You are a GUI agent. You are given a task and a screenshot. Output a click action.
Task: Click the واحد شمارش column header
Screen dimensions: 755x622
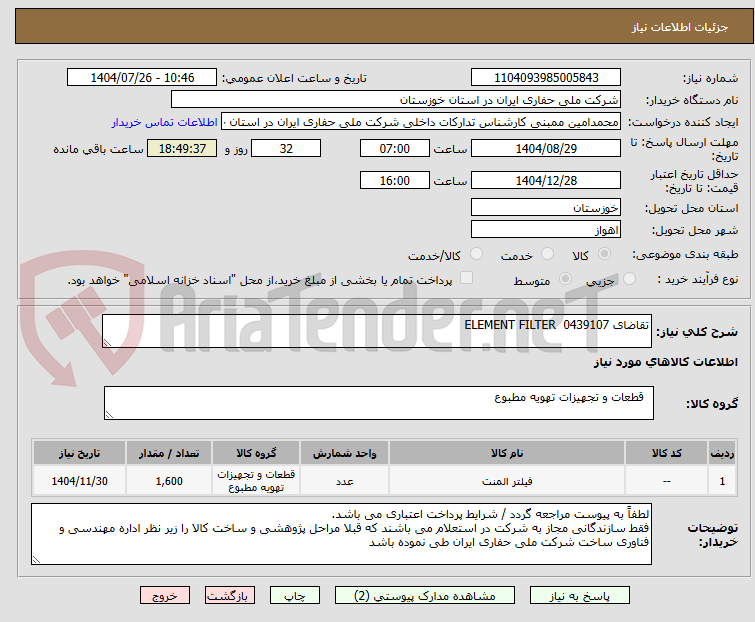pos(345,453)
